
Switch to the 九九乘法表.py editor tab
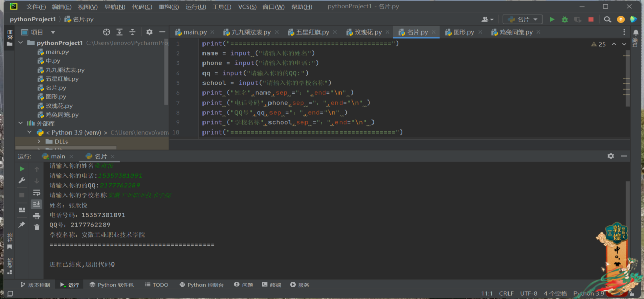pos(251,32)
